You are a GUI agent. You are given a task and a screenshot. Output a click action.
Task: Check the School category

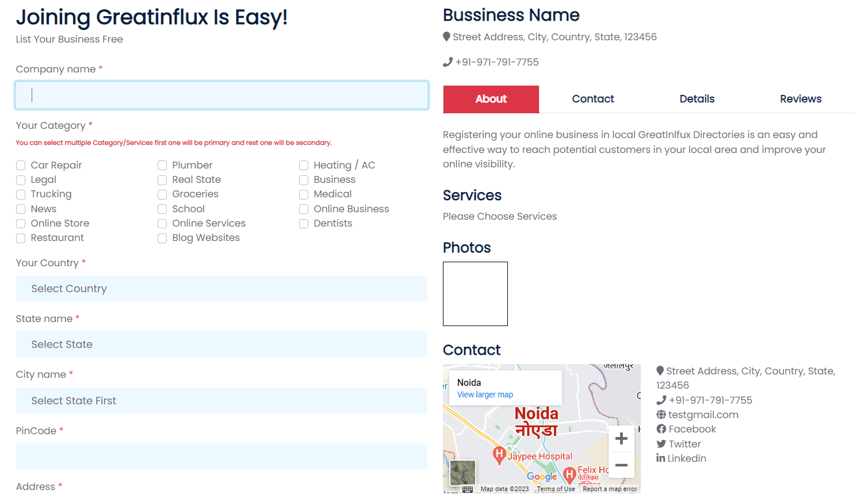click(x=162, y=209)
